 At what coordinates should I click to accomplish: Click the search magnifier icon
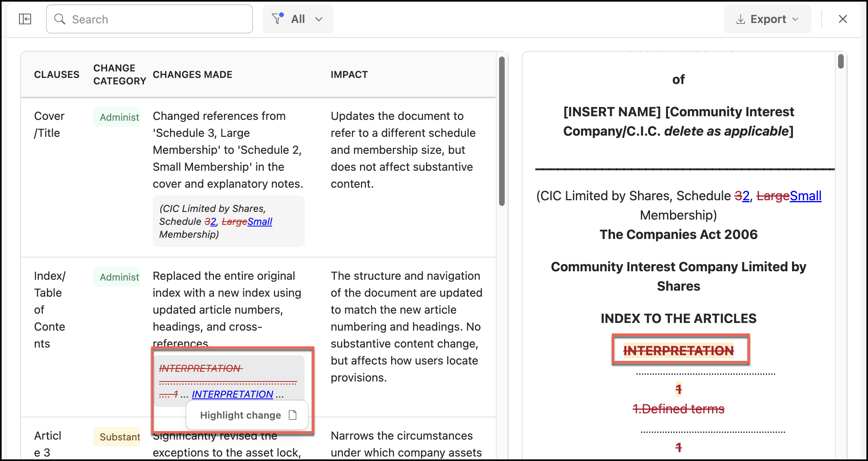click(x=60, y=19)
